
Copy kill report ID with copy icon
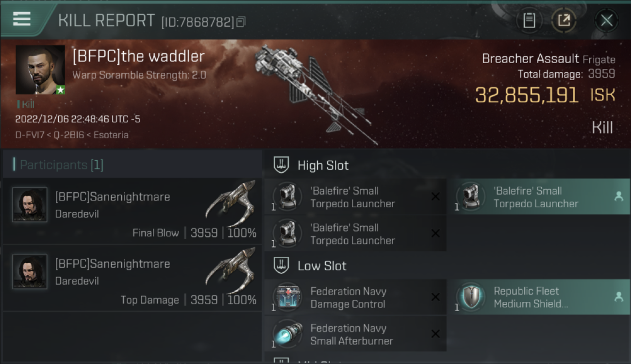pos(241,22)
